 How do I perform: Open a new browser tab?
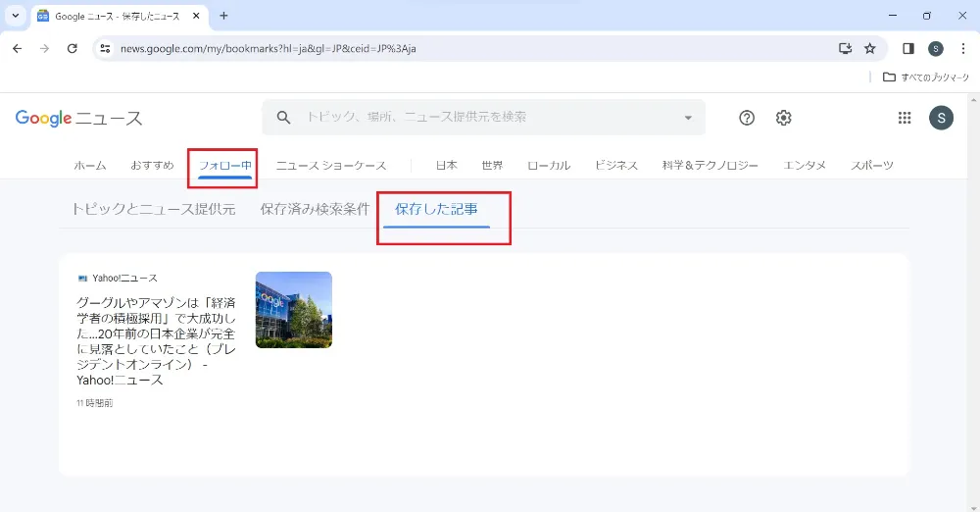[223, 16]
